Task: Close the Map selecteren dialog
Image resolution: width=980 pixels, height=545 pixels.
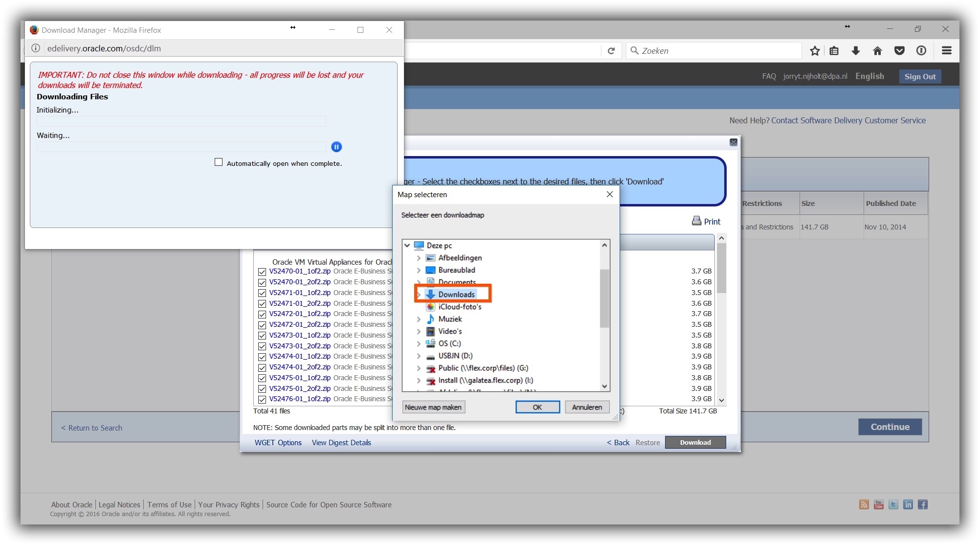Action: 610,194
